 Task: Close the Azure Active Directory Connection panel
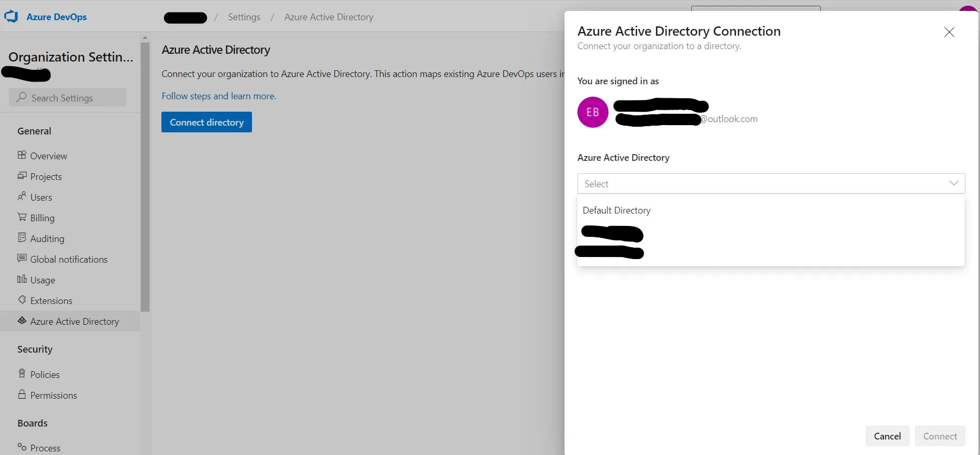coord(949,32)
